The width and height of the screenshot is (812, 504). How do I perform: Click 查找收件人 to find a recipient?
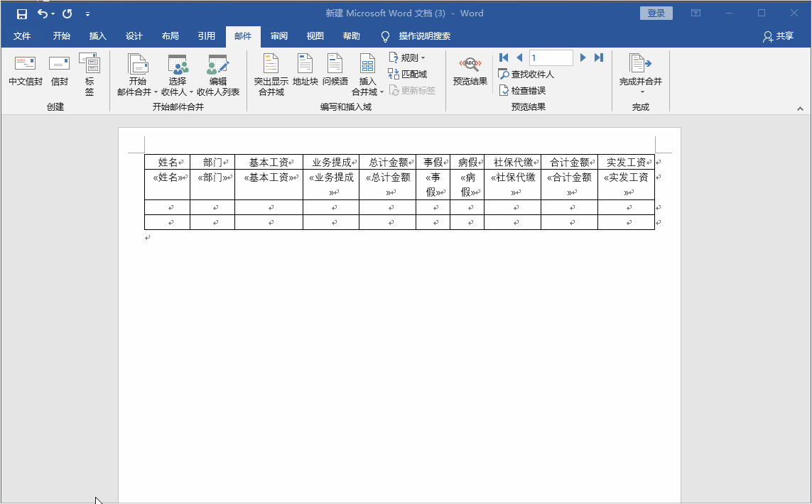coord(524,74)
